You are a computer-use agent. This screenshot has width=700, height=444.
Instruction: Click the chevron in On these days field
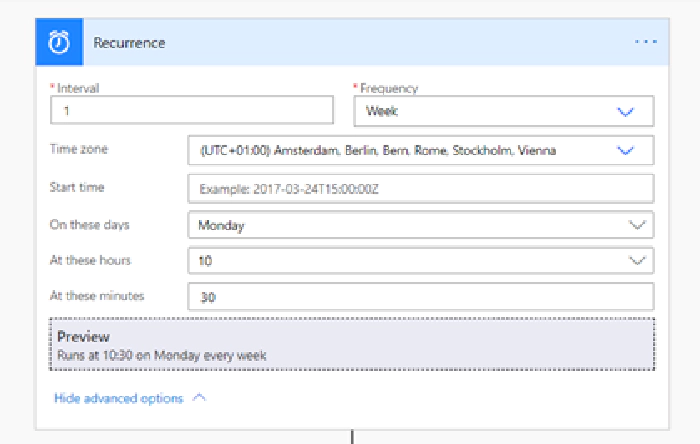point(638,225)
